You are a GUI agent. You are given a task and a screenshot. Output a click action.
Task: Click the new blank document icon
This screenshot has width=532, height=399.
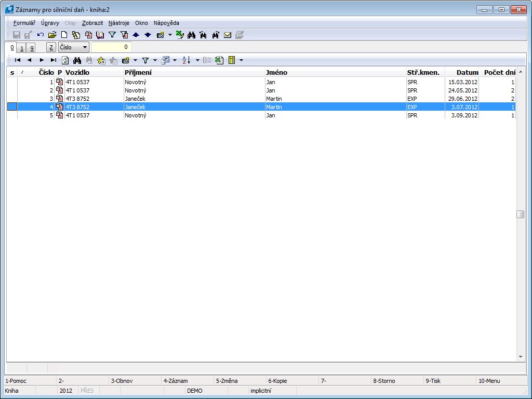click(64, 35)
